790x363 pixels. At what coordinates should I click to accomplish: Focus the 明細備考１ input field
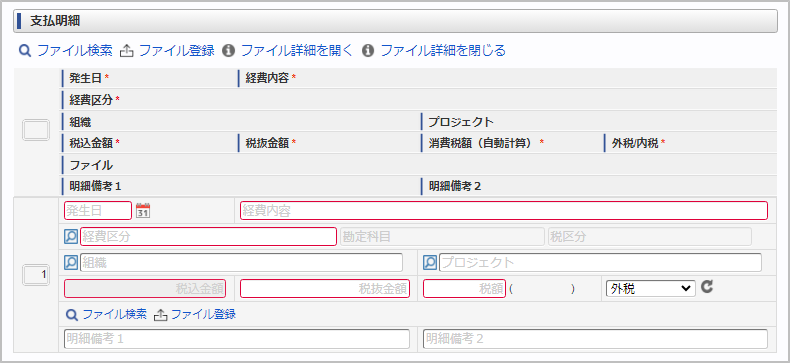point(237,339)
